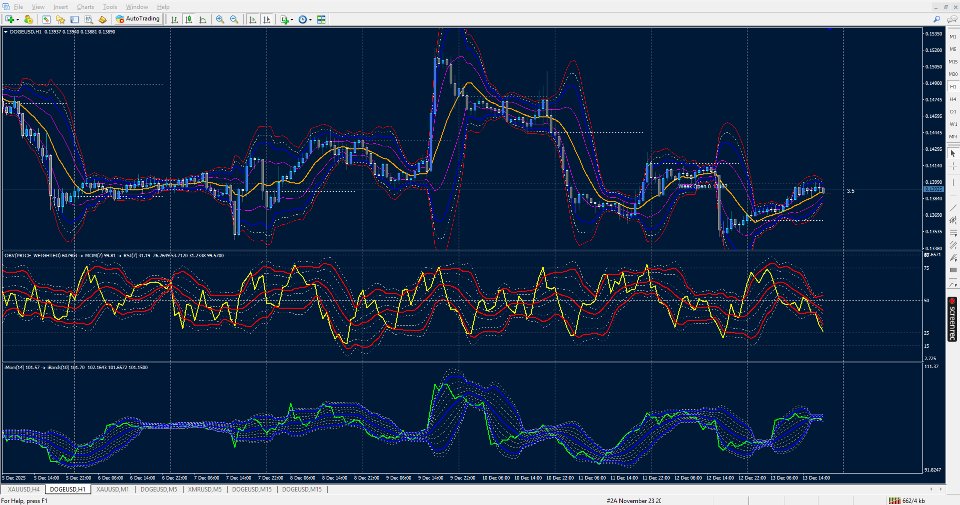The height and width of the screenshot is (505, 960).
Task: Open the chat bubbles icon
Action: pyautogui.click(x=952, y=20)
